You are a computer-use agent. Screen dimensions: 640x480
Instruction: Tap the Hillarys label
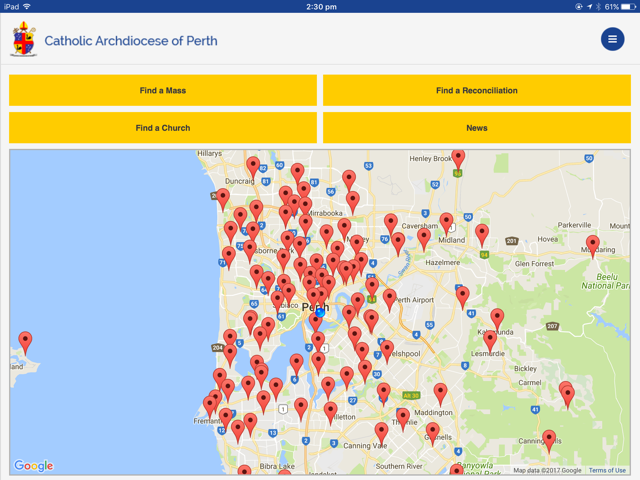[x=209, y=153]
